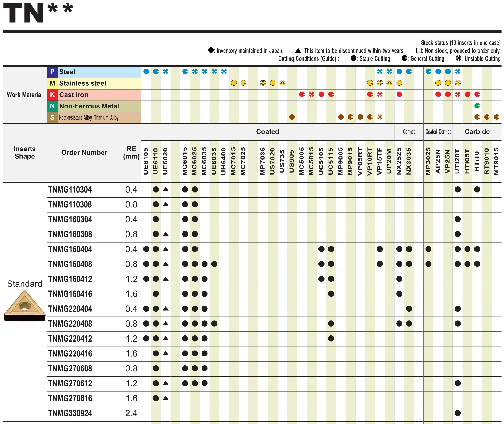Click the yellow Stainless dot under MC7015
Screen dimensions: 504x424
pos(234,83)
